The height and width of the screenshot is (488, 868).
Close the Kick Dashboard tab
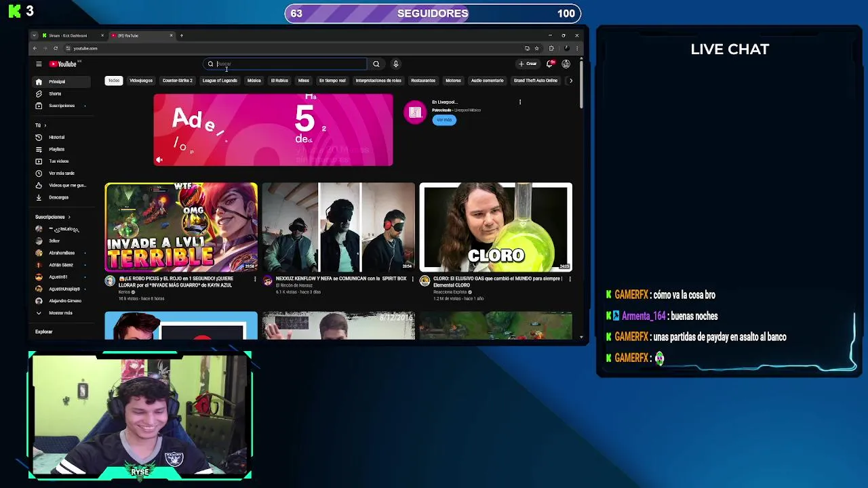click(x=103, y=35)
